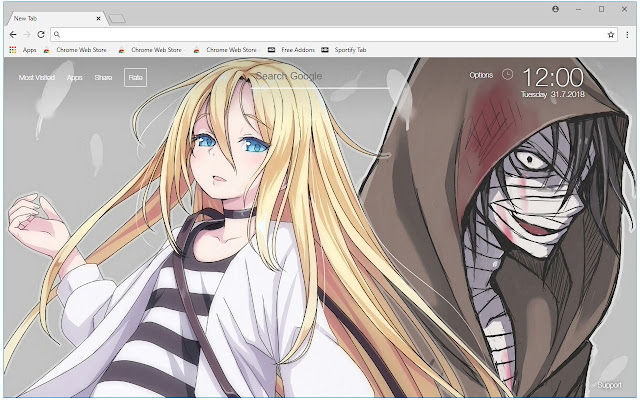This screenshot has width=640, height=400.
Task: Click the clock icon beside Options
Action: [x=507, y=74]
